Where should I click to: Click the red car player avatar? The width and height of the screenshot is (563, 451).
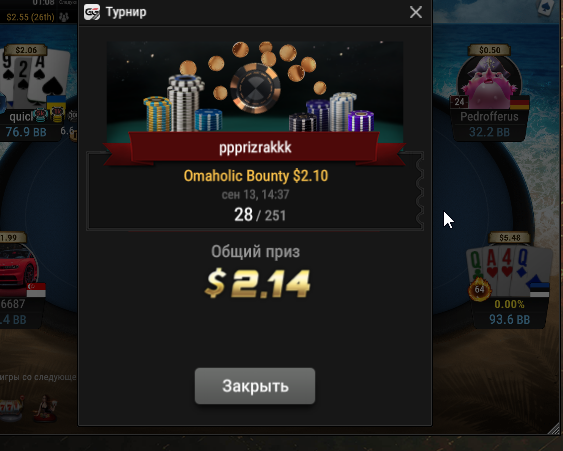(18, 266)
